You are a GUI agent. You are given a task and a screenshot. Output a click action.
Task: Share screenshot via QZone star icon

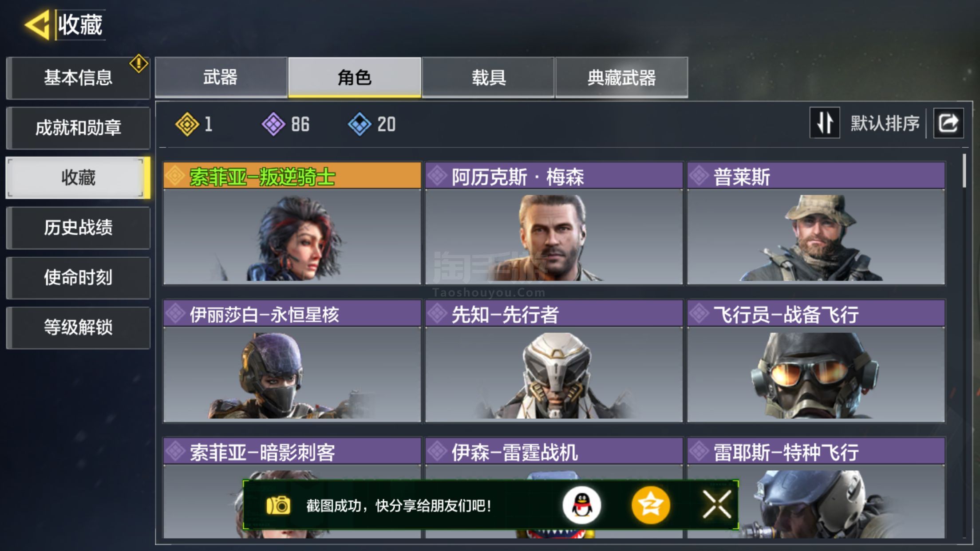click(x=651, y=505)
